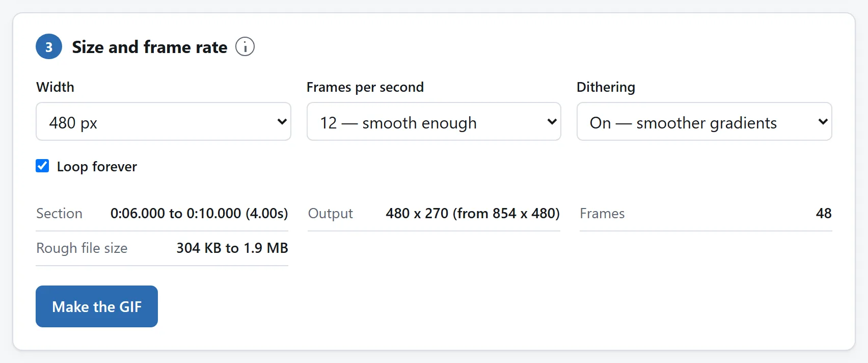Click the Frames per second field label
The height and width of the screenshot is (363, 868).
(x=365, y=87)
